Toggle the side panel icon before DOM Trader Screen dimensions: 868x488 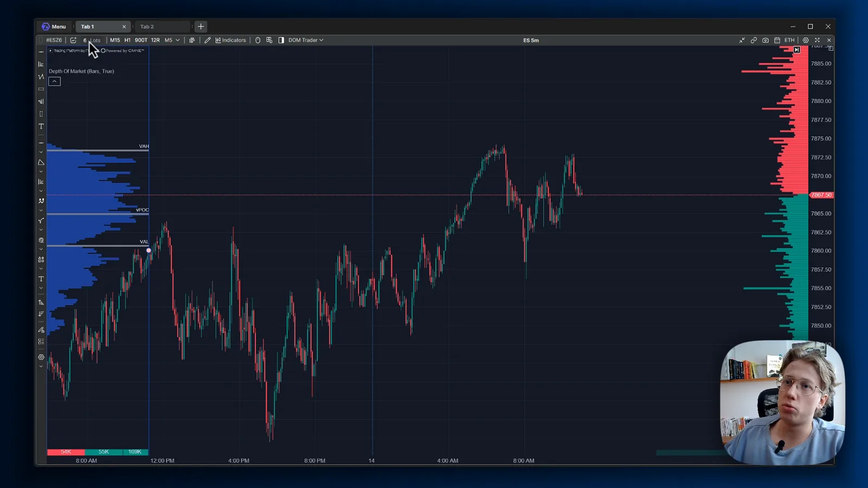[281, 40]
